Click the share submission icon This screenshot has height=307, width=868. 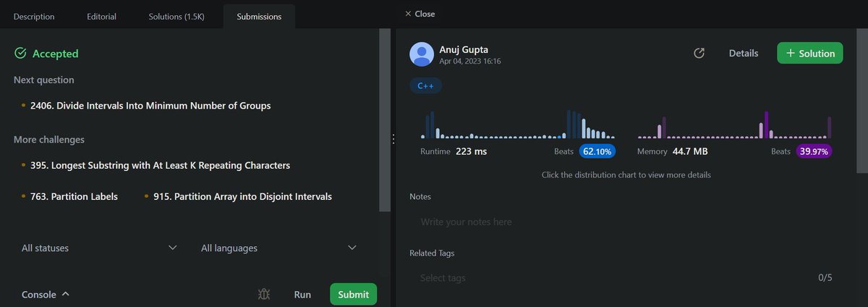coord(699,54)
